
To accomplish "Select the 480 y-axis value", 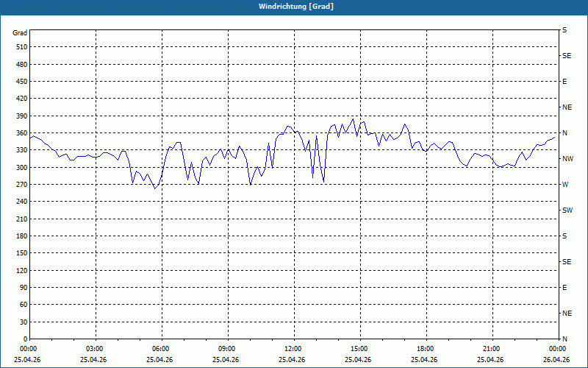I will pos(22,65).
